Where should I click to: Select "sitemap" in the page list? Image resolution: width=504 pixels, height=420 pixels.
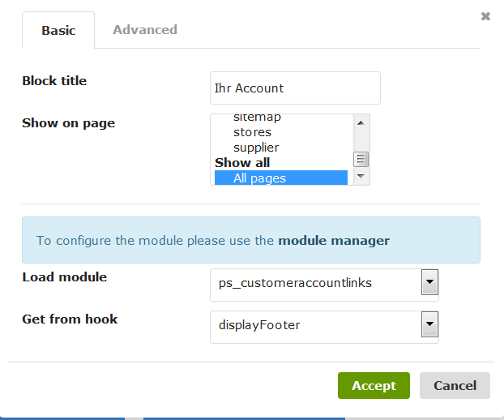(x=257, y=118)
